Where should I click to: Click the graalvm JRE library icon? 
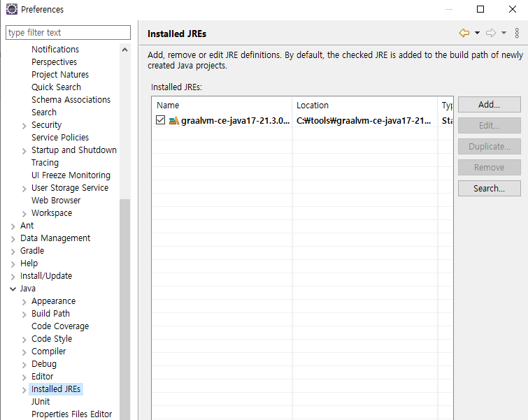173,120
